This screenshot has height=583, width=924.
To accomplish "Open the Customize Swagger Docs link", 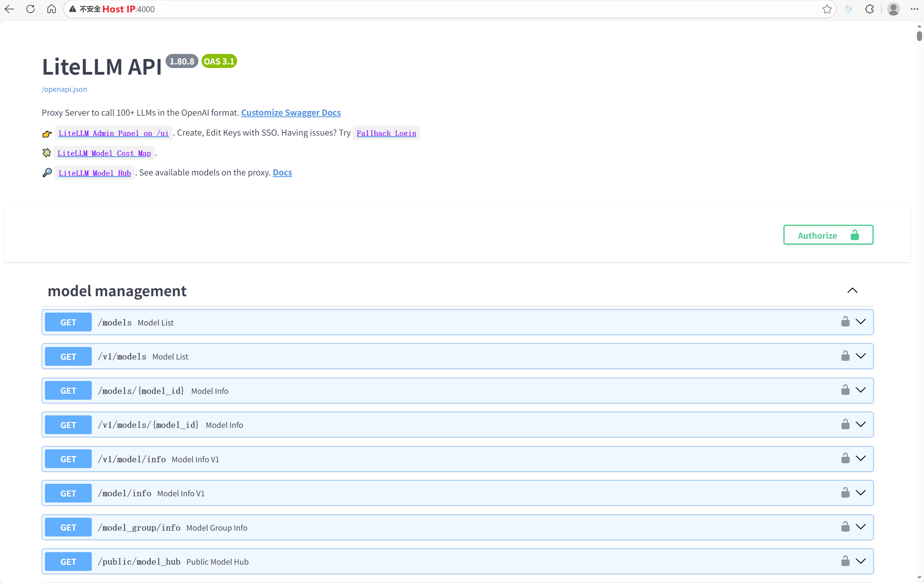I will tap(291, 113).
